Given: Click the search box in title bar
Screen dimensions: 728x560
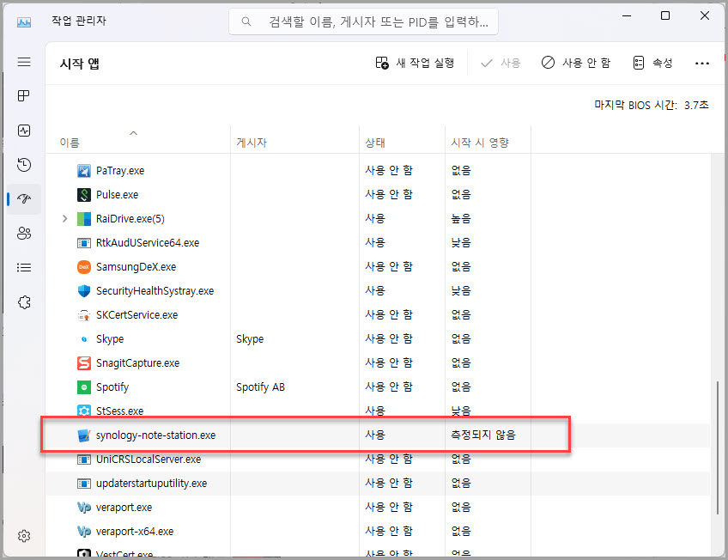Looking at the screenshot, I should pyautogui.click(x=363, y=21).
